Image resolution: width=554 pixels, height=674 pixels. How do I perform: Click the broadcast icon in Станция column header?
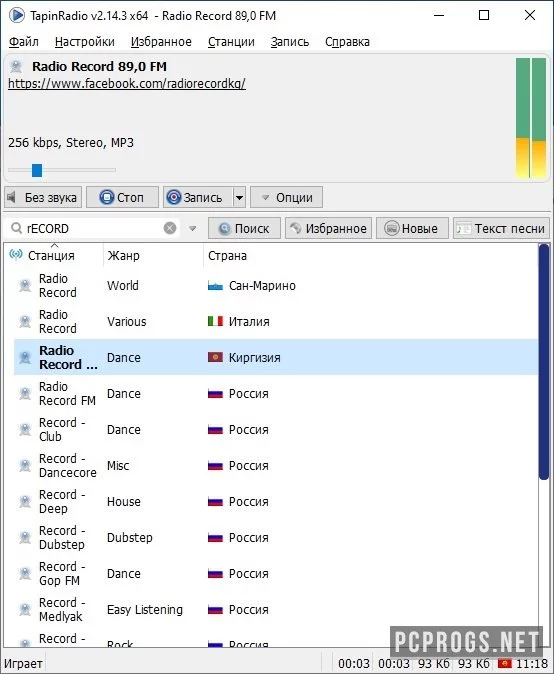[x=16, y=255]
